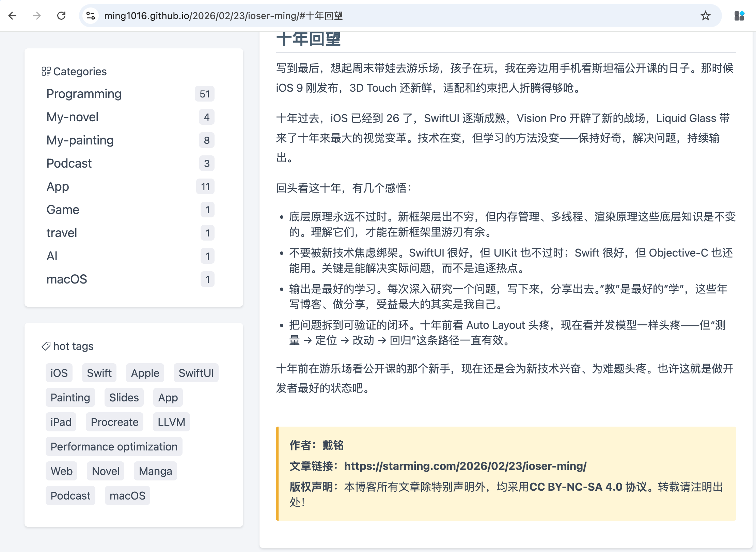
Task: Click the browser forward arrow
Action: tap(37, 16)
